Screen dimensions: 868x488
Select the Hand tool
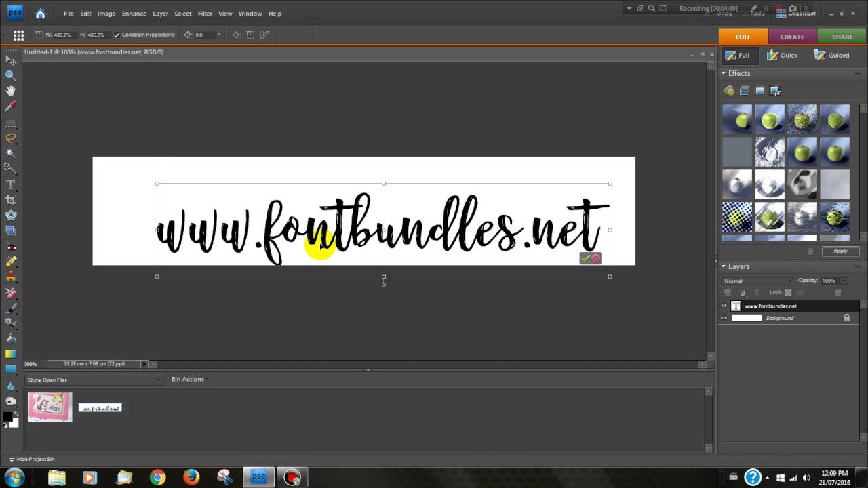point(11,91)
